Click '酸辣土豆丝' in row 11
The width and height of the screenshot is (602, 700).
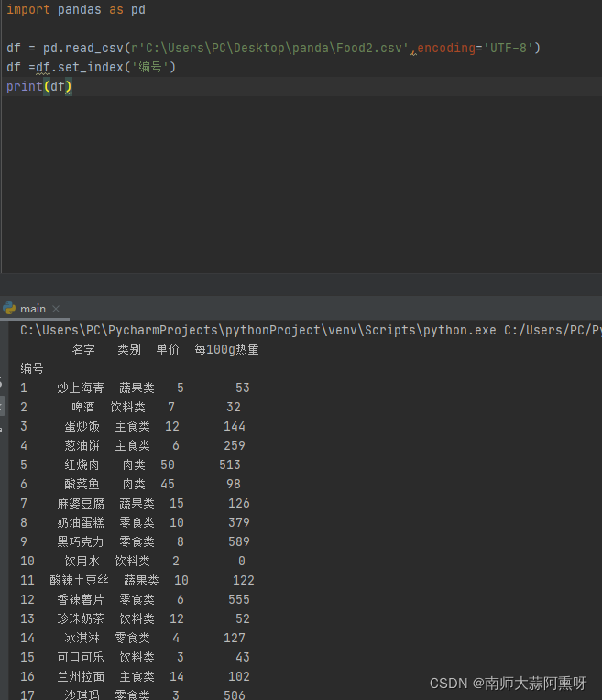coord(79,580)
